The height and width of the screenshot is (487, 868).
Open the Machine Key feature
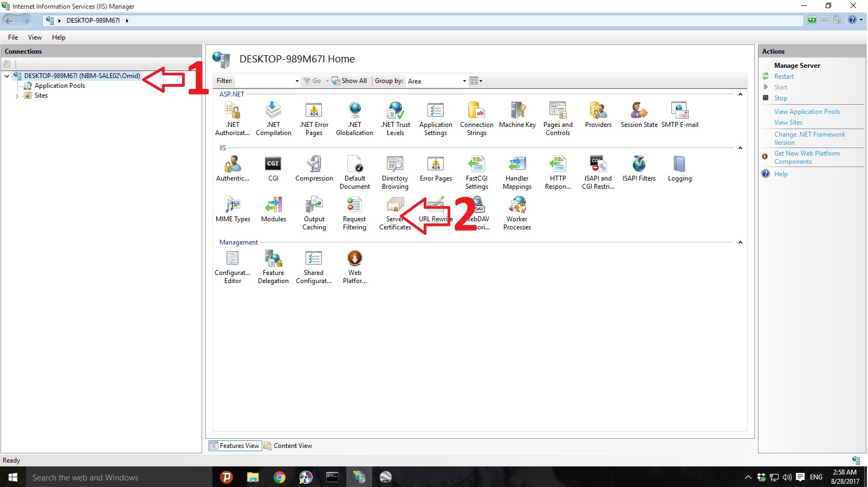(517, 116)
